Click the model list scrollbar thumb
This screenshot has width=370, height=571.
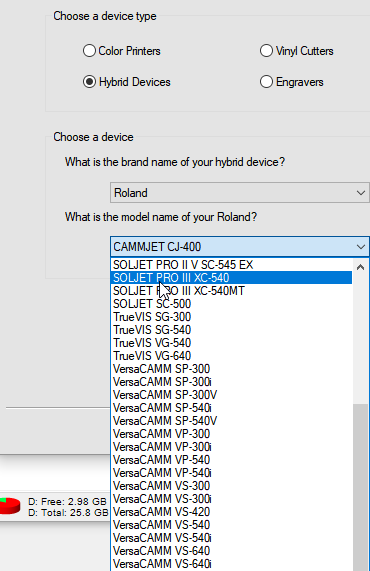[361, 487]
